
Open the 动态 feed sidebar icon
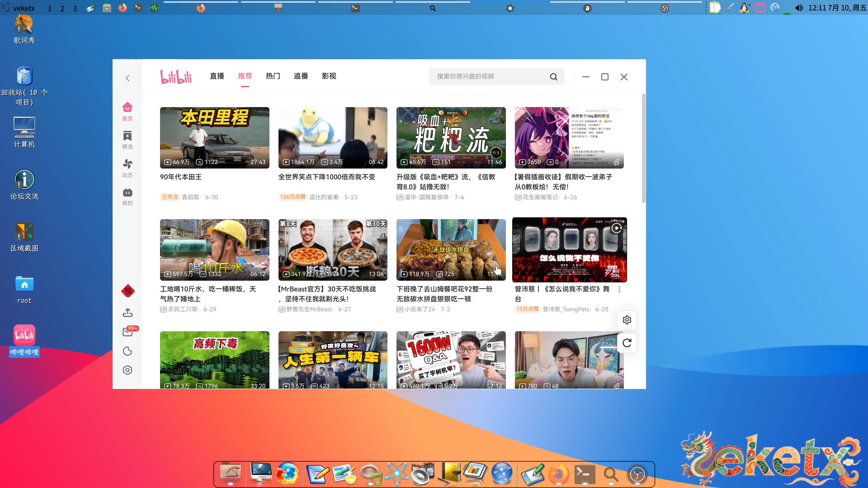[127, 168]
